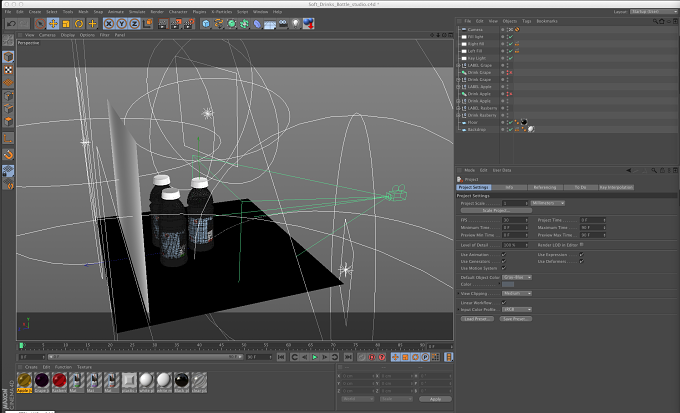Open the Layout dropdown at top right
Screen dimensions: 680x413
(x=653, y=12)
